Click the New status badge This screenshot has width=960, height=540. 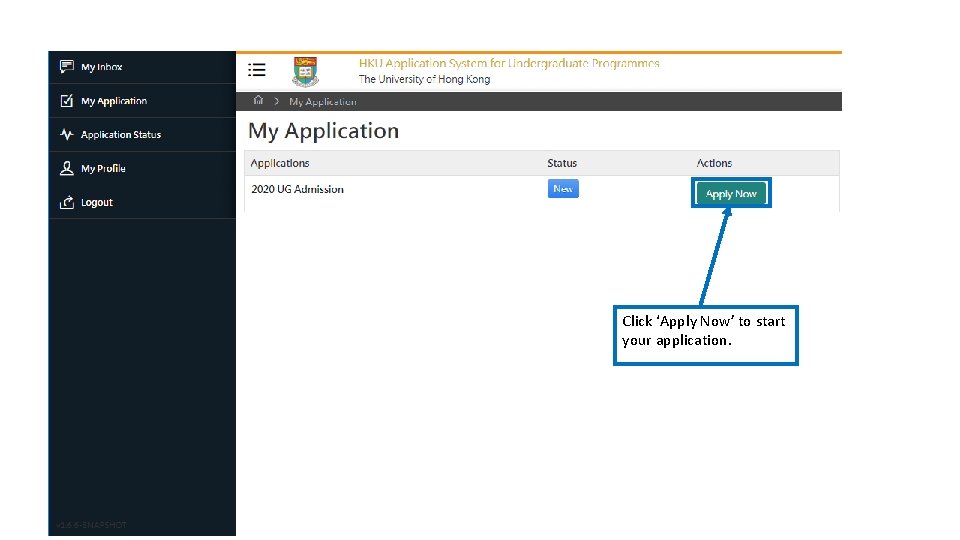[563, 189]
